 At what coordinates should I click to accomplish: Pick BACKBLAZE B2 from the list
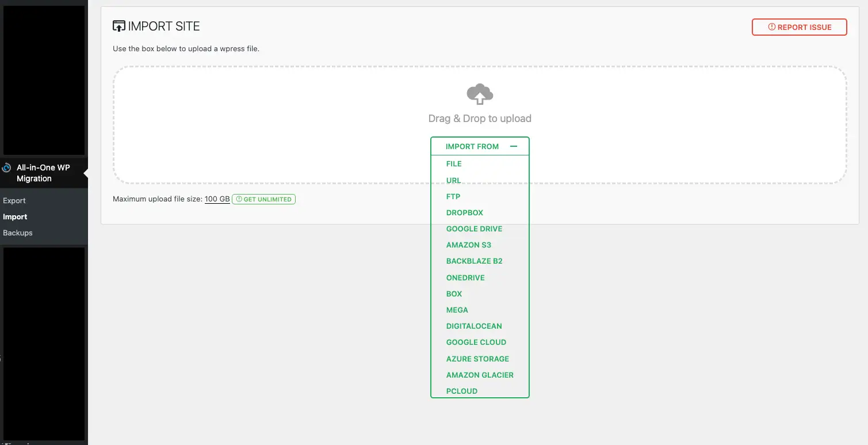[x=474, y=261]
